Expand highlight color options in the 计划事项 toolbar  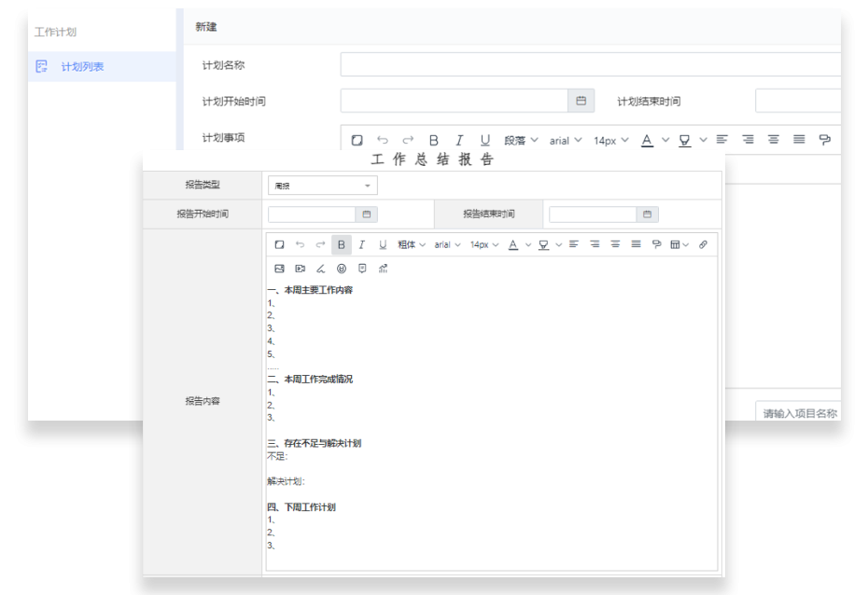(703, 140)
